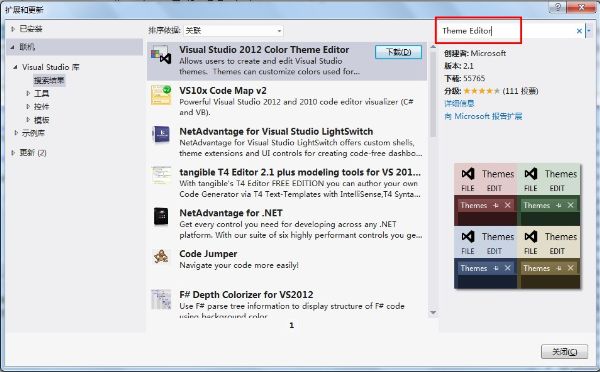Click the Visual Studio 2012 Color Theme Editor icon
This screenshot has width=600, height=372.
161,55
